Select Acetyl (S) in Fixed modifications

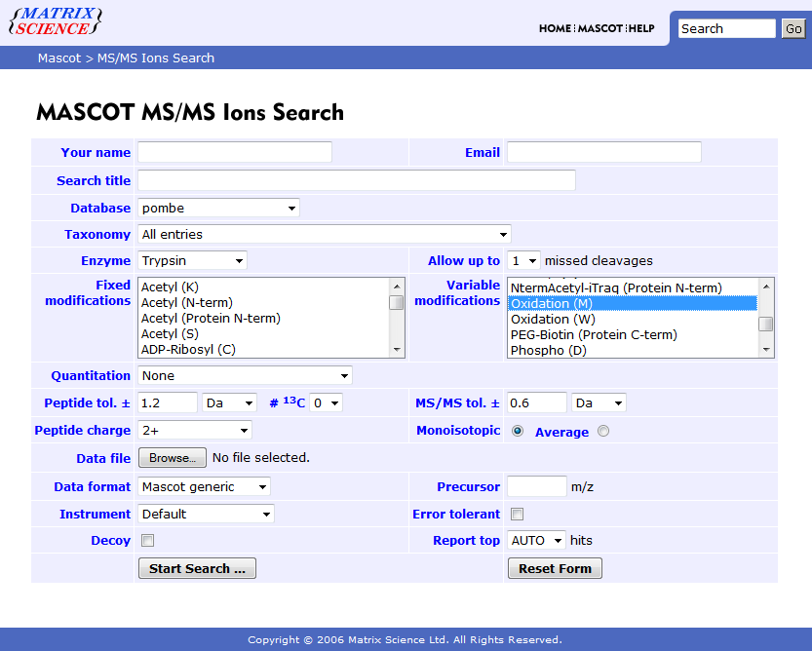pos(263,333)
